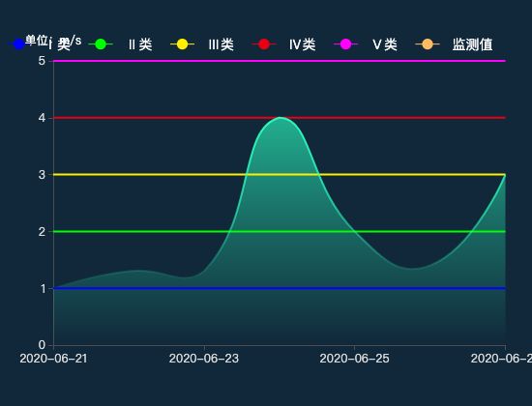Click the magenta threshold line at 5
This screenshot has height=406, width=532.
point(280,61)
